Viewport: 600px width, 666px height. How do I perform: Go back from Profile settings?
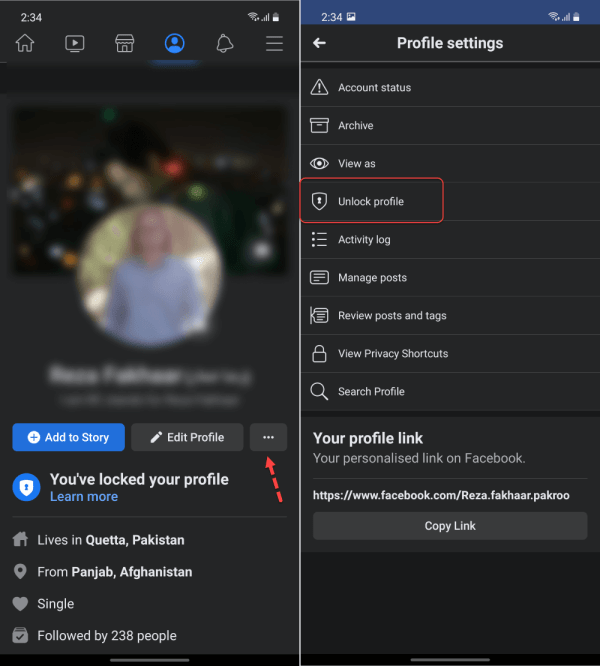point(319,43)
